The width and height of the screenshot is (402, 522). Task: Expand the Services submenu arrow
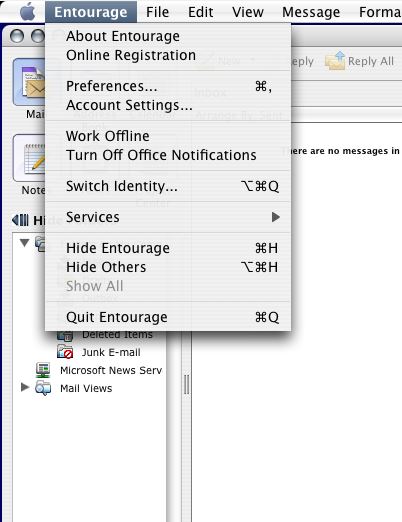(x=276, y=217)
